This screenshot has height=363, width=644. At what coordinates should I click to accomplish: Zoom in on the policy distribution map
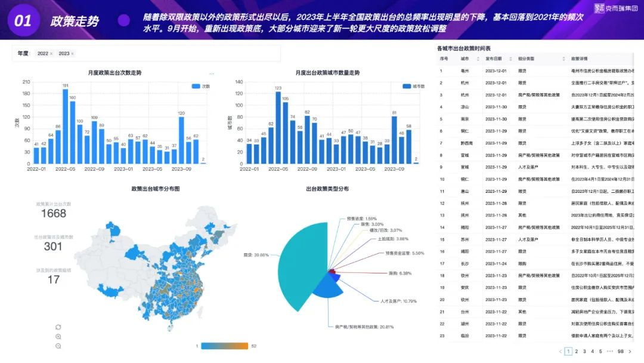click(58, 336)
